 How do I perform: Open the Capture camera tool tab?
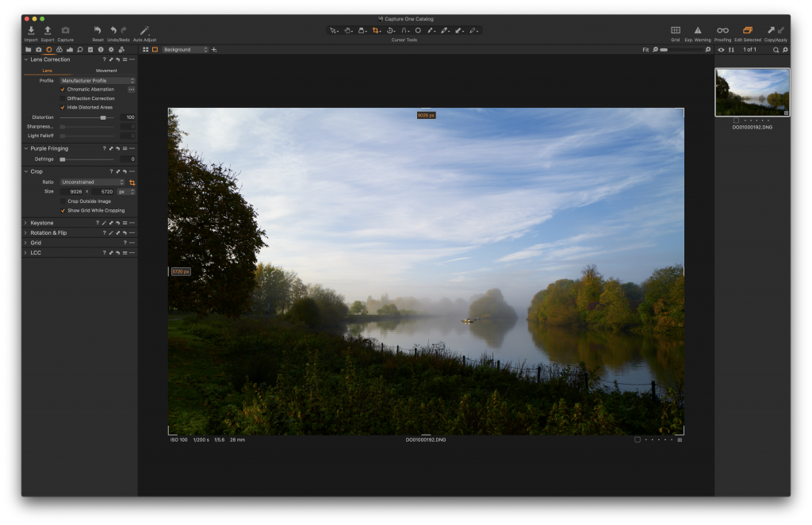38,50
